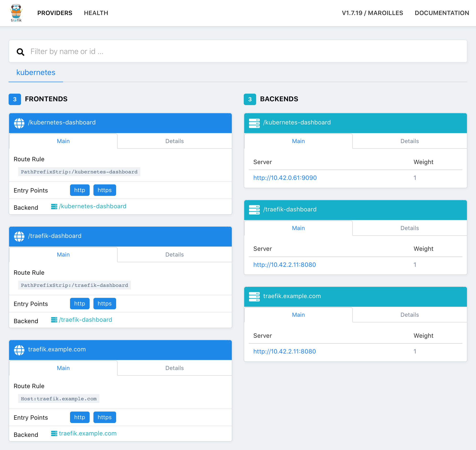Click Server column header in /traefik-dashboard backend
The image size is (476, 450).
click(263, 249)
